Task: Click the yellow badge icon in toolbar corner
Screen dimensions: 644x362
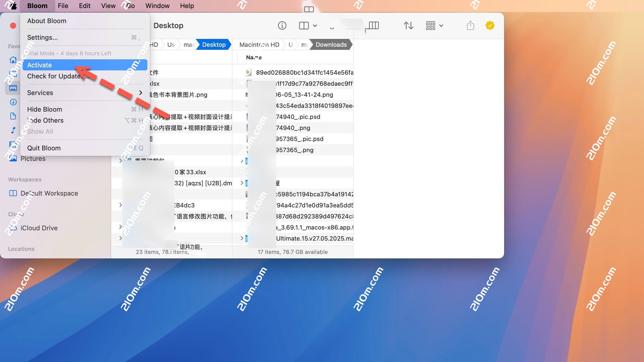Action: pos(490,25)
